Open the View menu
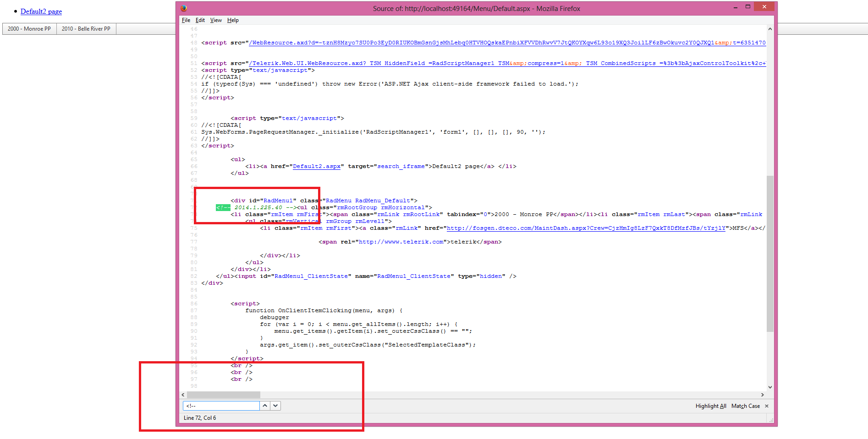The width and height of the screenshot is (868, 439). tap(216, 20)
